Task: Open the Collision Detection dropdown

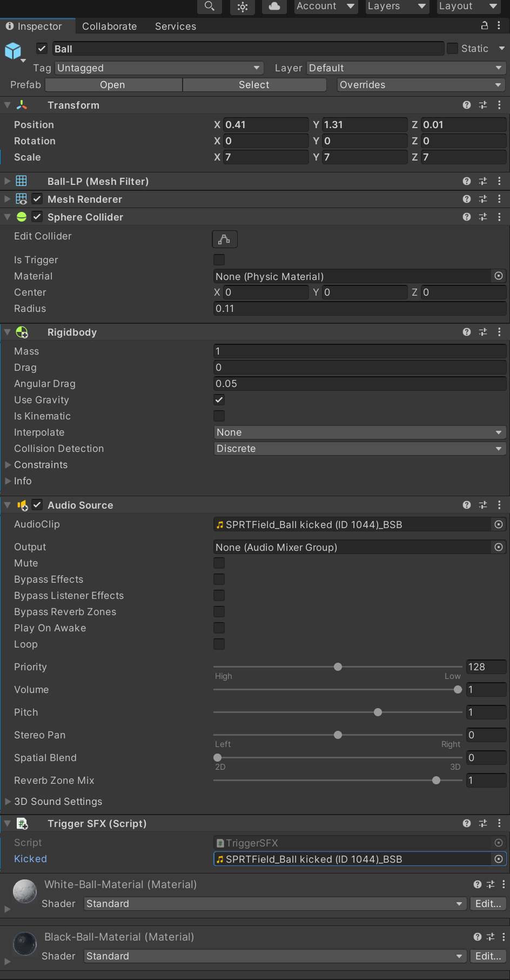Action: [359, 449]
